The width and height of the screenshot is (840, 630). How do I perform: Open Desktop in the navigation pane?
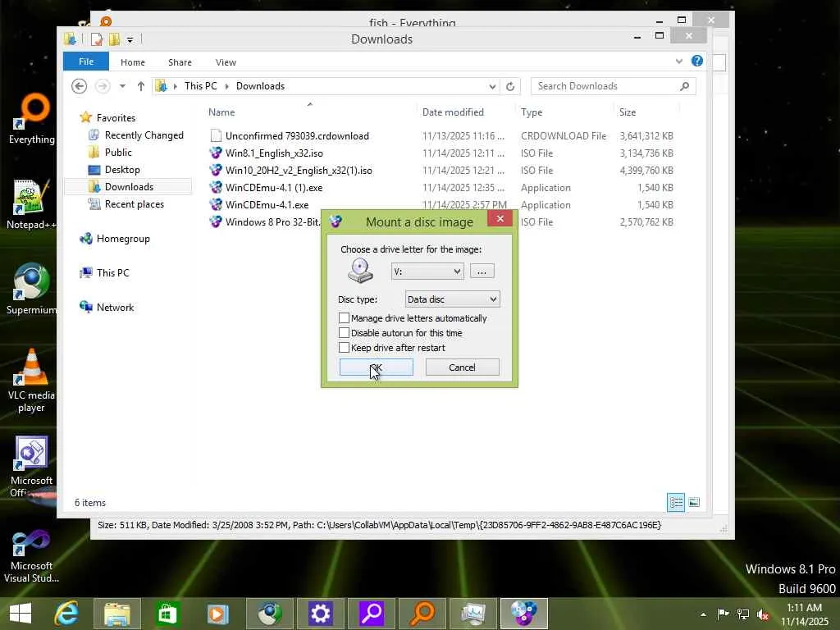click(122, 169)
